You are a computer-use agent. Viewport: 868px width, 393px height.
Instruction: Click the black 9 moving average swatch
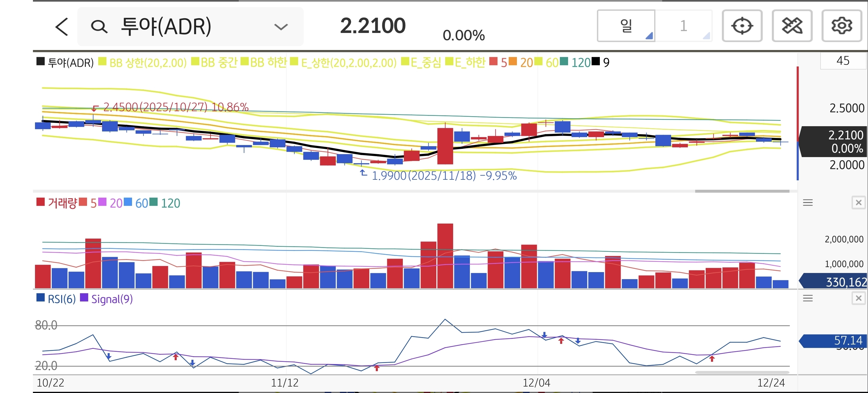coord(596,62)
